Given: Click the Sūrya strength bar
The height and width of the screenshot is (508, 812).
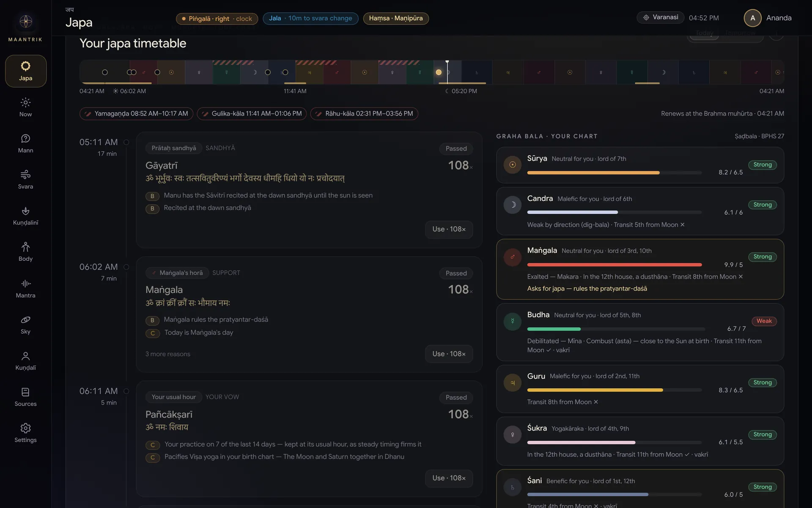Looking at the screenshot, I should pos(614,173).
